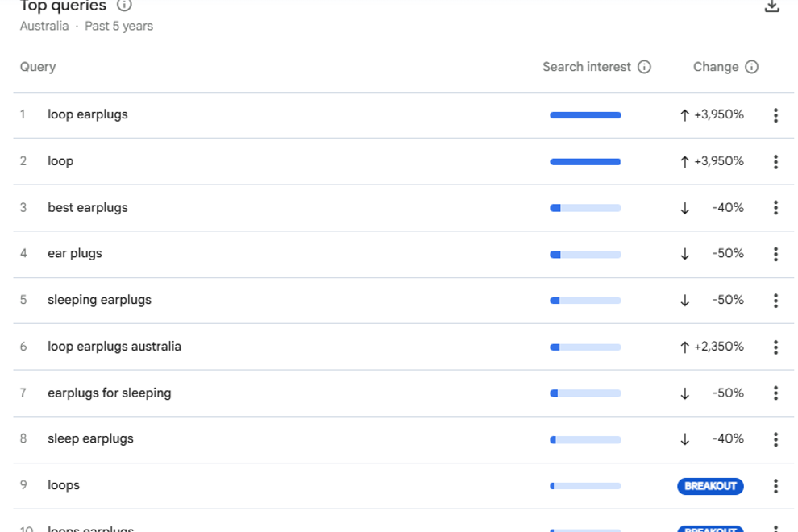Click the 'loop earplugs' query
This screenshot has width=798, height=532.
tap(88, 114)
